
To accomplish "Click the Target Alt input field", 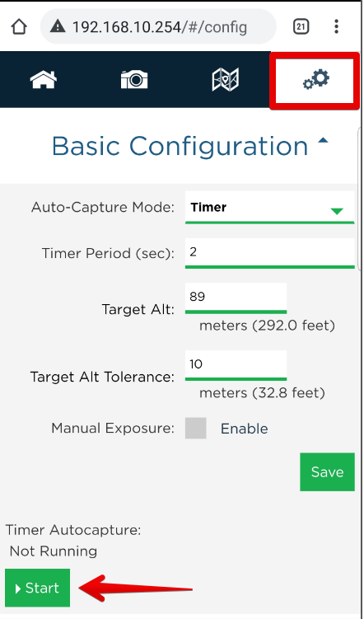I will click(x=236, y=298).
